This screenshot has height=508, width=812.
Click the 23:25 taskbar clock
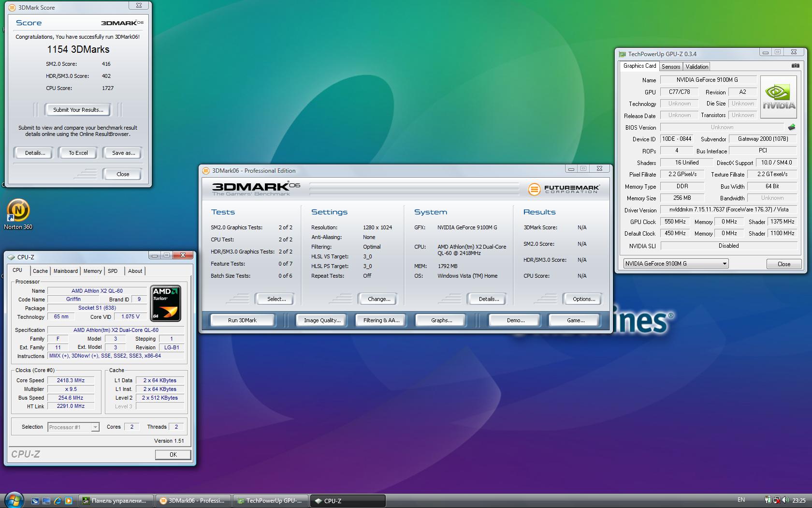pos(799,501)
